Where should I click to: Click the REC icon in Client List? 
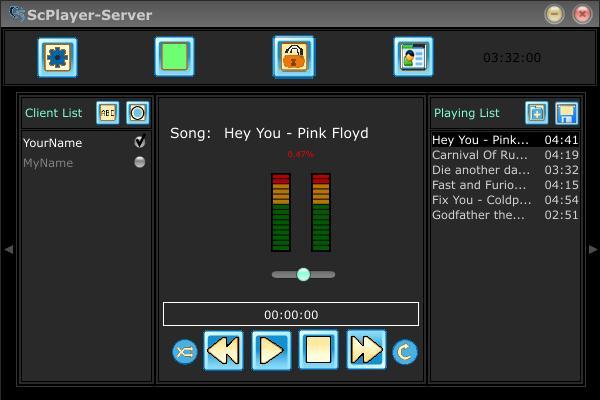coord(107,113)
